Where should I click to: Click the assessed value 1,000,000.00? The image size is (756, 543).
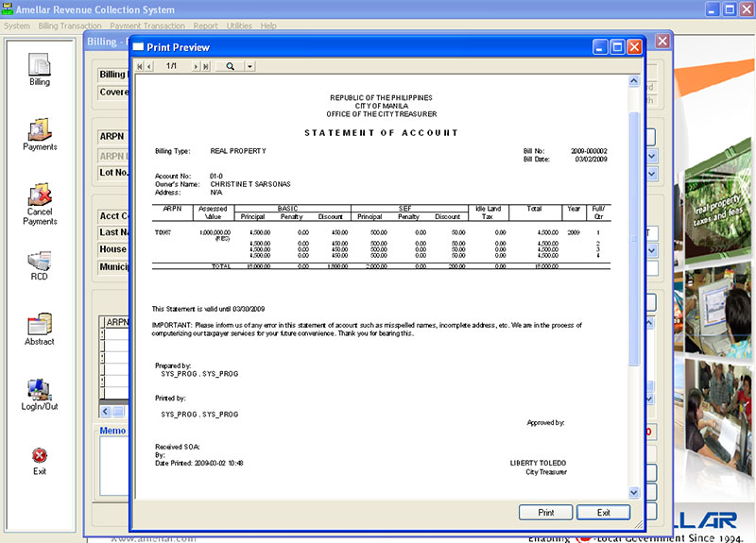(x=215, y=232)
